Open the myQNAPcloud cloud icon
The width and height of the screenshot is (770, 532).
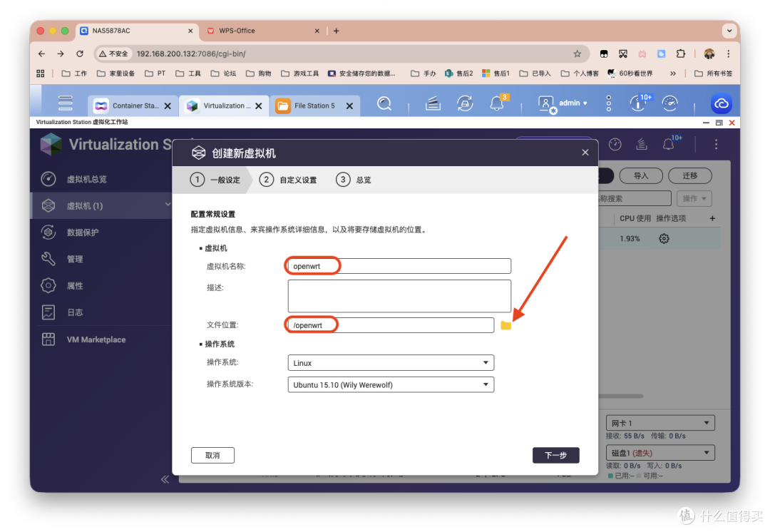[x=722, y=103]
